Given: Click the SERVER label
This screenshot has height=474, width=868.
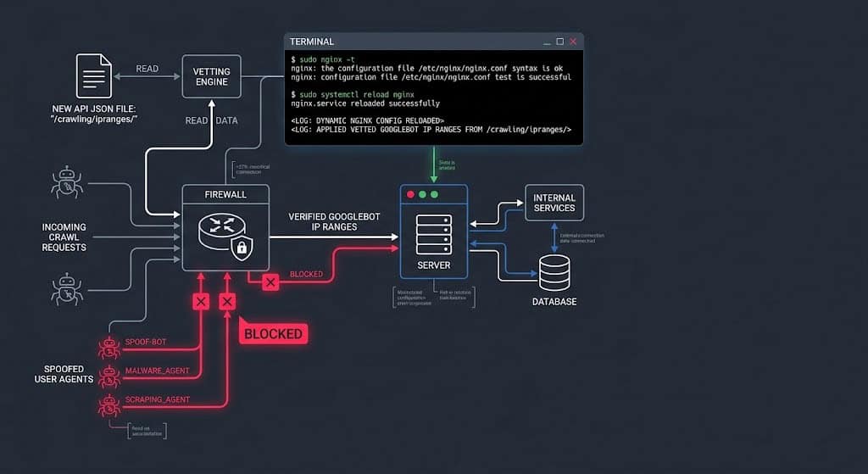Looking at the screenshot, I should (x=434, y=265).
